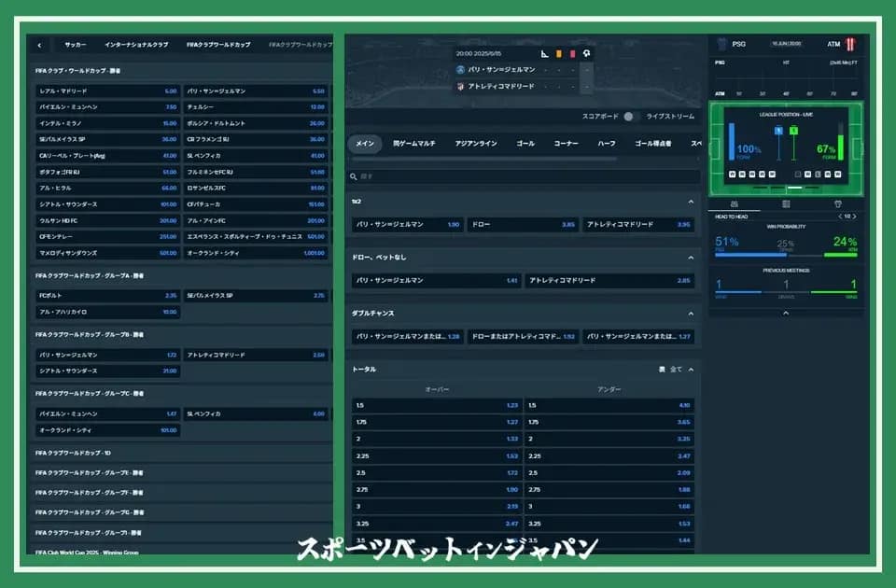The height and width of the screenshot is (588, 896).
Task: Pick Over 2.5 goals at 1.72
Action: pos(437,473)
